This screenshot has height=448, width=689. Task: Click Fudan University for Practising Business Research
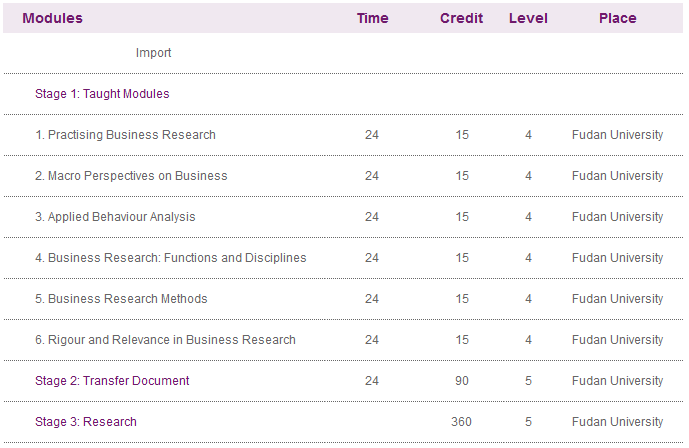pos(617,135)
